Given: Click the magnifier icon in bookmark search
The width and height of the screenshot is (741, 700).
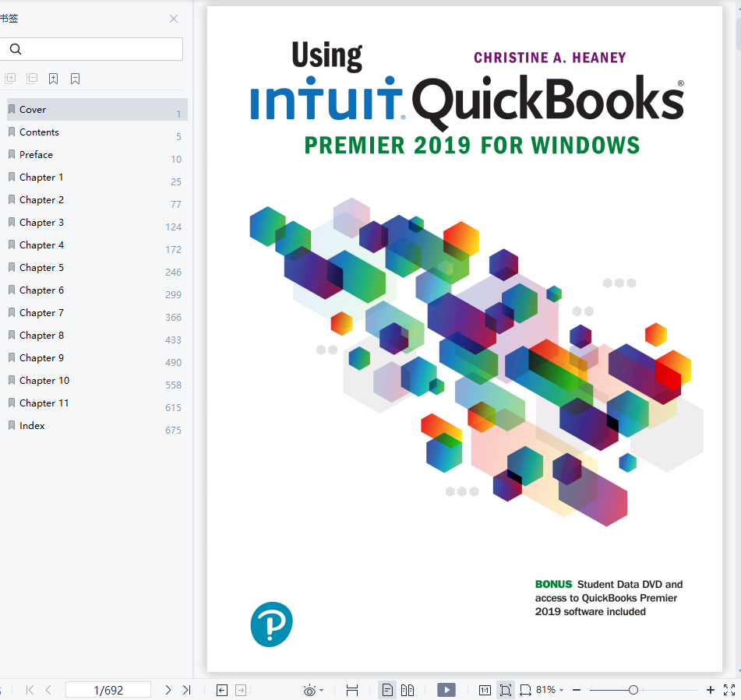Looking at the screenshot, I should [16, 49].
